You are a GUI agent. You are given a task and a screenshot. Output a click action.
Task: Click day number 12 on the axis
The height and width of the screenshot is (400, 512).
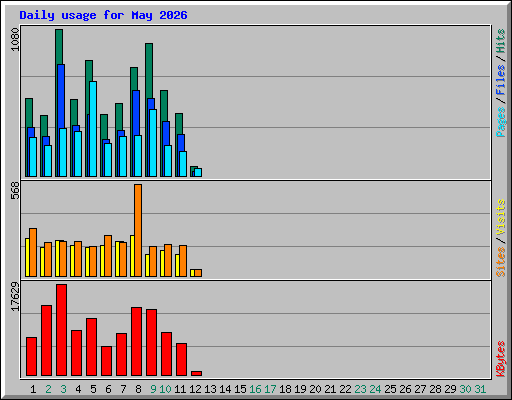coord(195,389)
